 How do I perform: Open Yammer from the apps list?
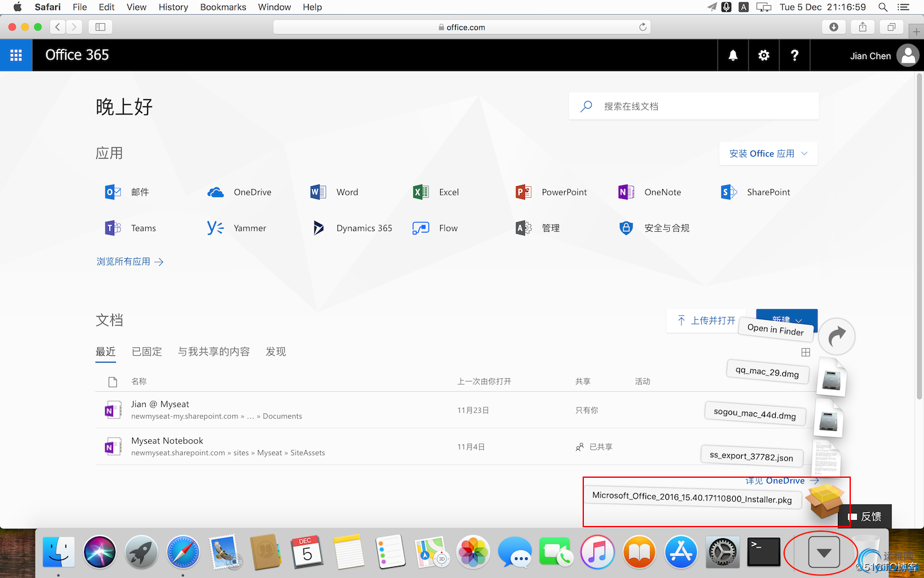(237, 228)
